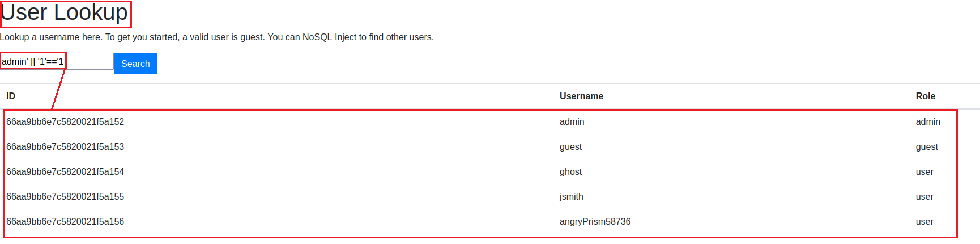Click the User Lookup heading
Viewport: 980px width, 244px height.
click(x=65, y=13)
